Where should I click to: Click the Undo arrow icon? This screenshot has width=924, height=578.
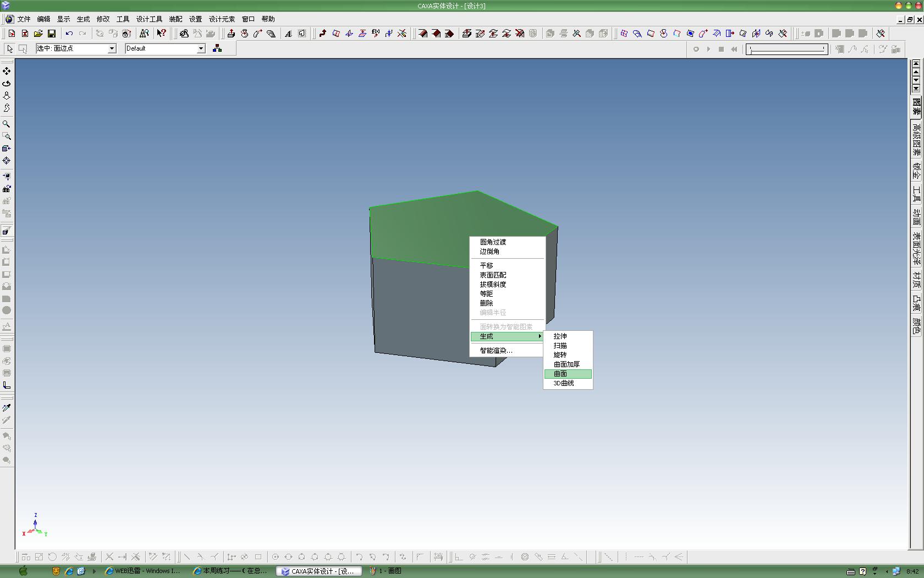pyautogui.click(x=69, y=34)
